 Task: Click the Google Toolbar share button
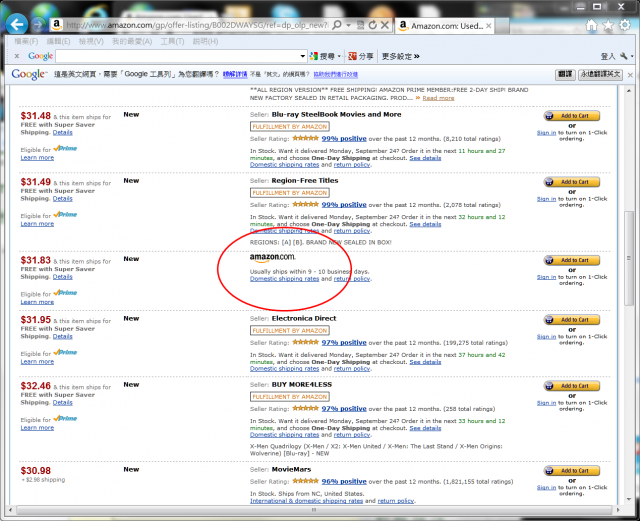tap(361, 56)
